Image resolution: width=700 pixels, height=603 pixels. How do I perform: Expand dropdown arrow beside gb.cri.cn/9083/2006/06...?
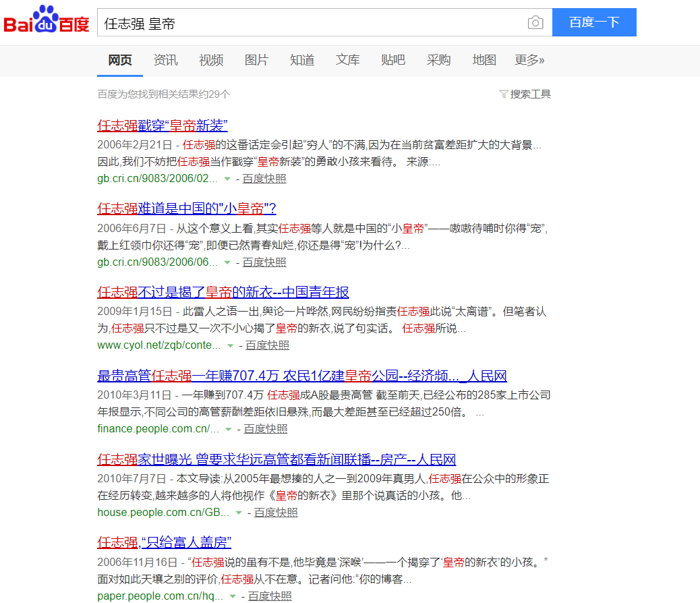tap(227, 262)
